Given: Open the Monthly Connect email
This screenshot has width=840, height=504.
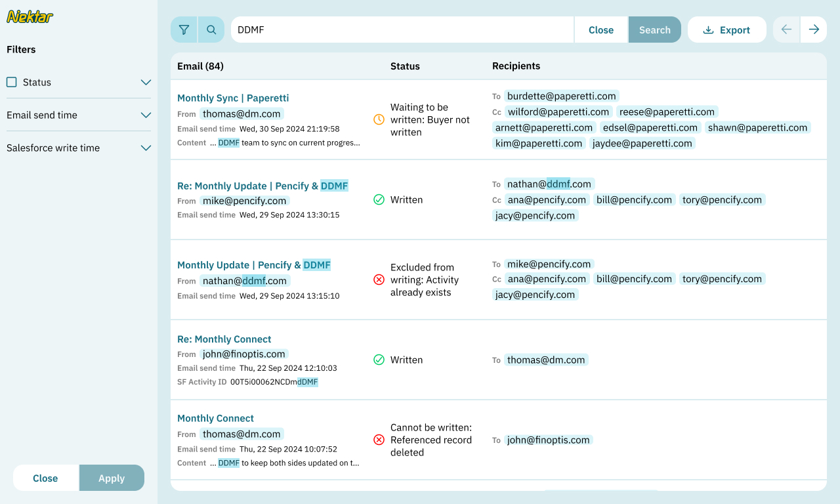Looking at the screenshot, I should [215, 418].
